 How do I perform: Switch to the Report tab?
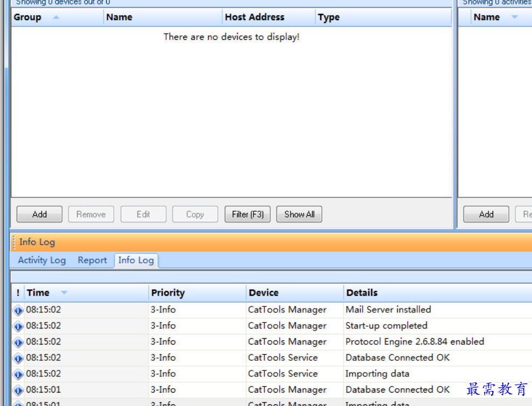pyautogui.click(x=92, y=260)
